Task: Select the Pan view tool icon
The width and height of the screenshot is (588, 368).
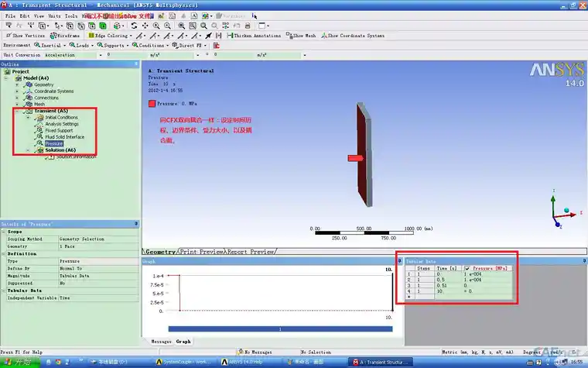Action: click(x=145, y=26)
